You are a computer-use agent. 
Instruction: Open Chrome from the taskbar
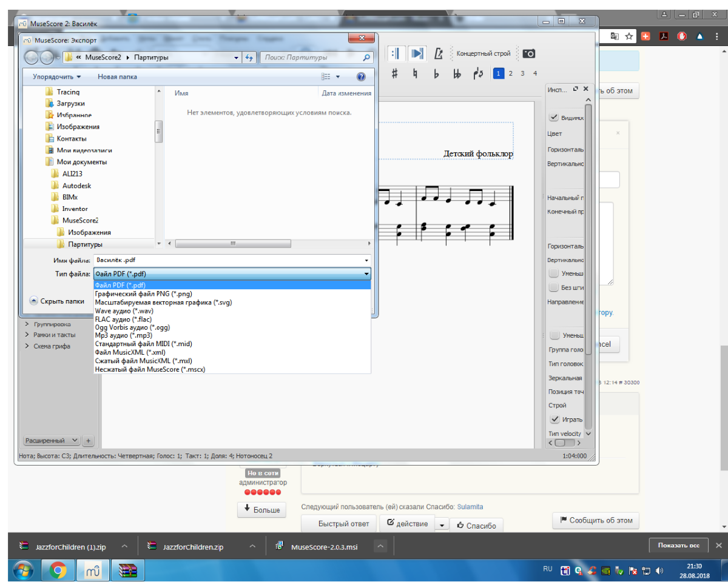(58, 570)
